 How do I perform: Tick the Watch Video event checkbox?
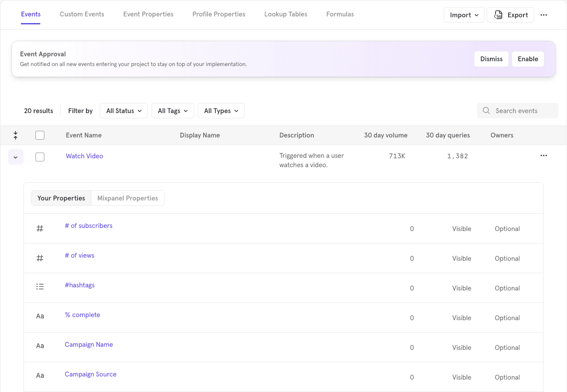pos(40,157)
